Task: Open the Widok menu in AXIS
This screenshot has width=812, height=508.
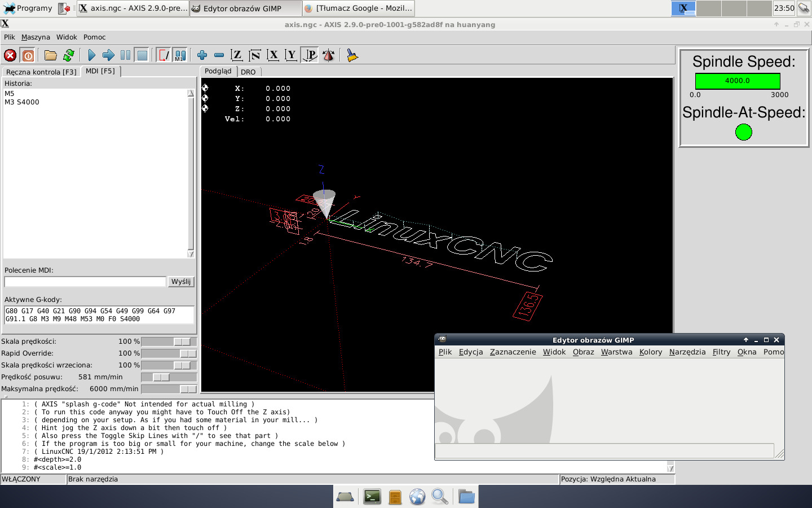Action: 67,37
